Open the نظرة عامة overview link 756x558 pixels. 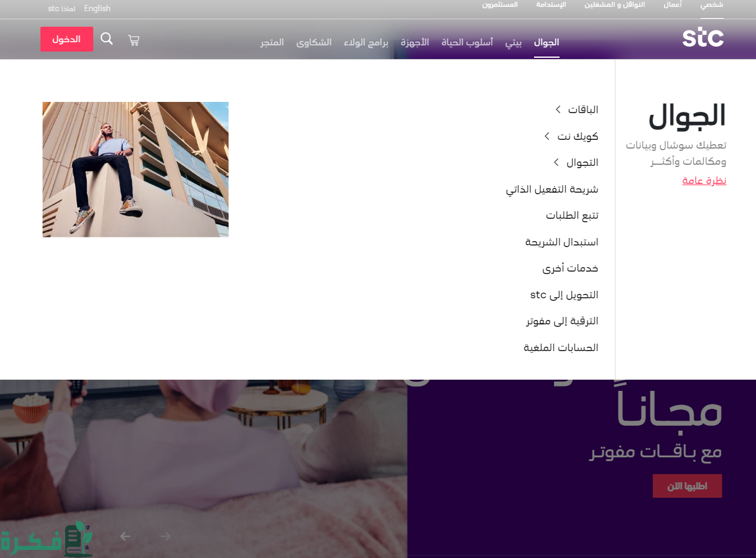click(x=704, y=181)
